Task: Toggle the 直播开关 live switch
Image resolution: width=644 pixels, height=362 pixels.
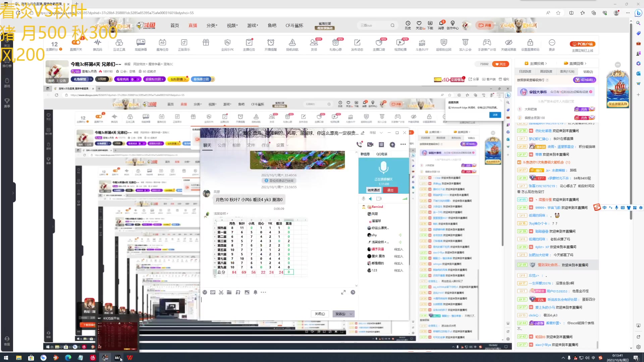Action: [x=76, y=44]
